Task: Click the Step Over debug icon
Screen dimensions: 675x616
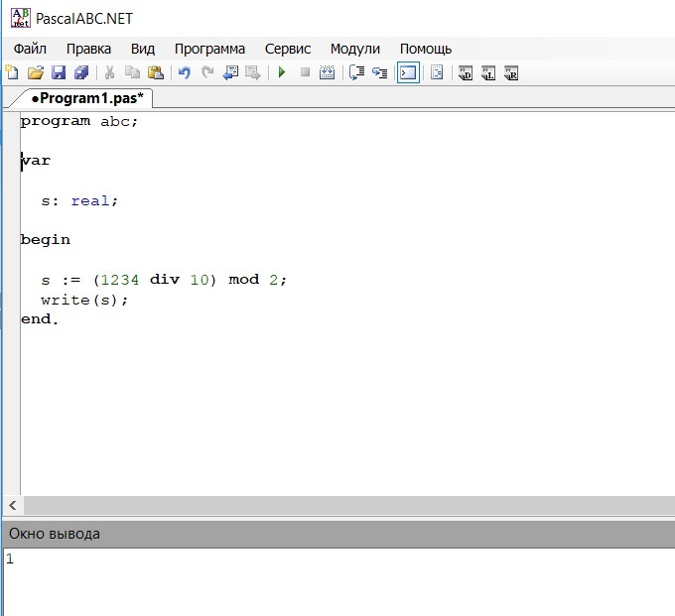Action: [x=356, y=72]
